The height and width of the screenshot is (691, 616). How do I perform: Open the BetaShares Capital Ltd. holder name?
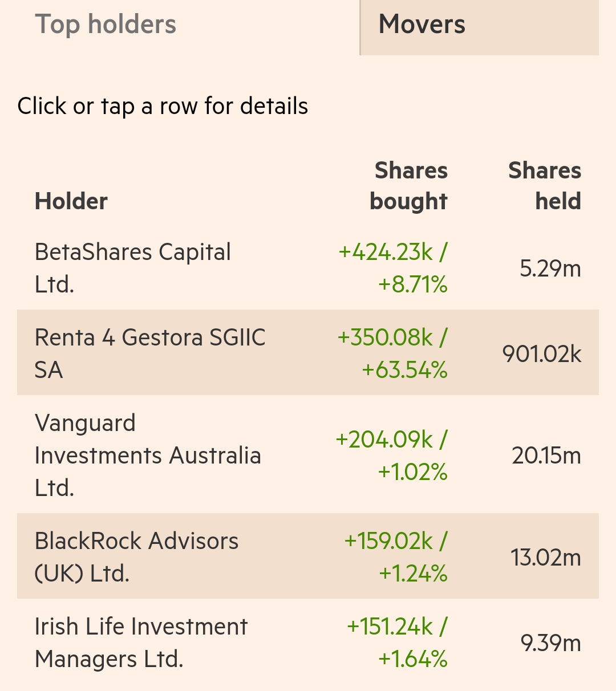(132, 268)
